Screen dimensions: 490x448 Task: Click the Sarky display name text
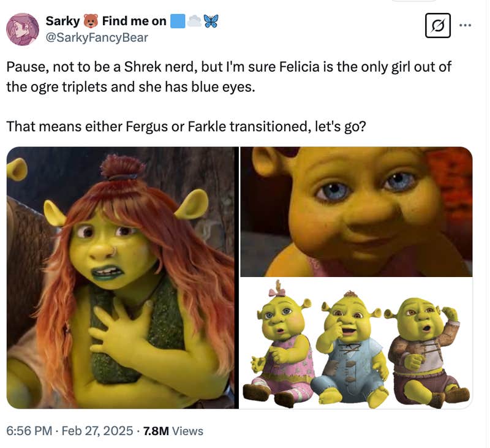click(x=59, y=20)
